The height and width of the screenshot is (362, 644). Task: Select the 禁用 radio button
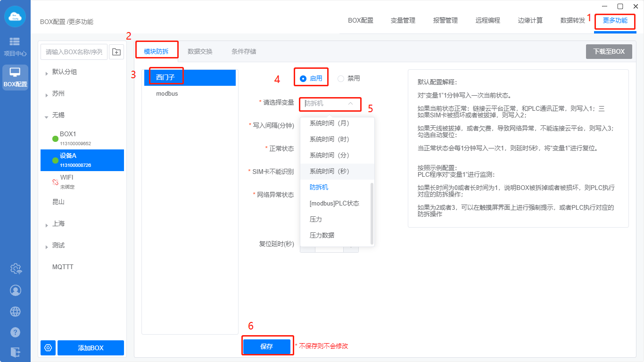341,79
